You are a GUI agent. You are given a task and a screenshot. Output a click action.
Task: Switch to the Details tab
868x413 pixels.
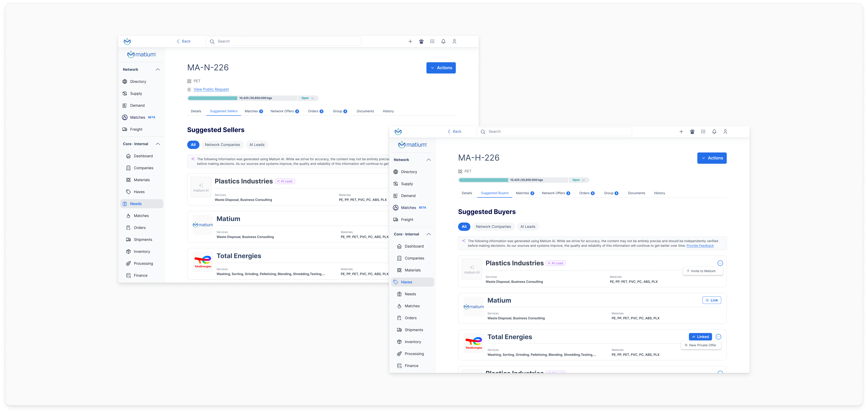[467, 193]
